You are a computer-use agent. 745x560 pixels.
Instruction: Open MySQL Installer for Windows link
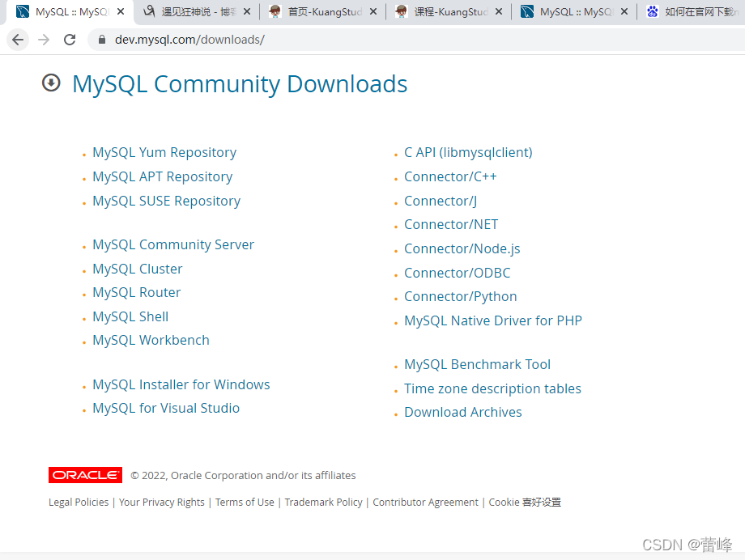(x=181, y=384)
